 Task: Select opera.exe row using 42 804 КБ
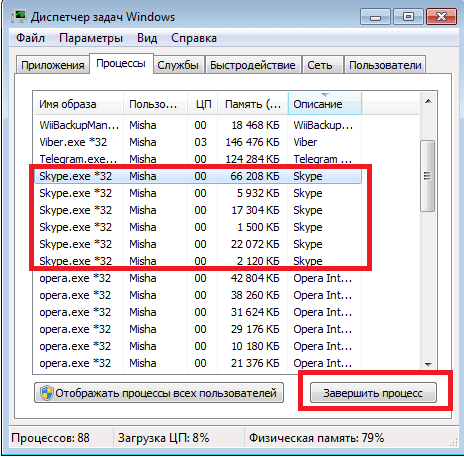(198, 278)
